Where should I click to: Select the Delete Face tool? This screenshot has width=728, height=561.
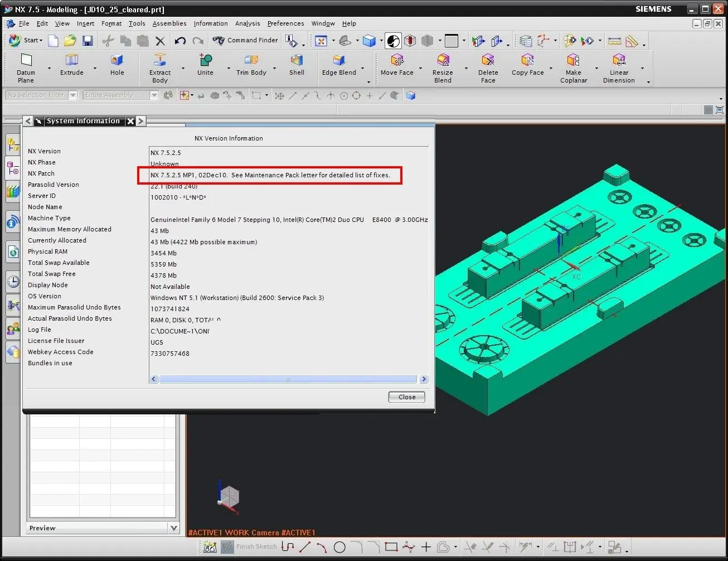click(x=488, y=69)
